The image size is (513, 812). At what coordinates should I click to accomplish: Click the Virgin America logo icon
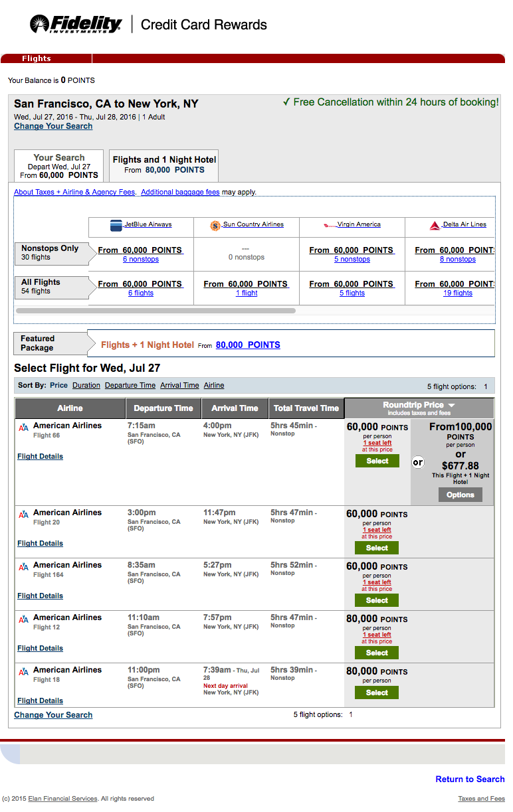pyautogui.click(x=330, y=225)
